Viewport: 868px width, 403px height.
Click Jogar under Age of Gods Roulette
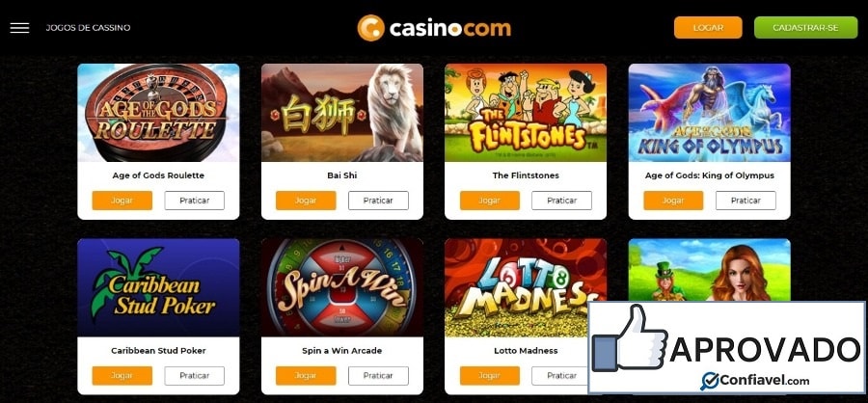122,201
